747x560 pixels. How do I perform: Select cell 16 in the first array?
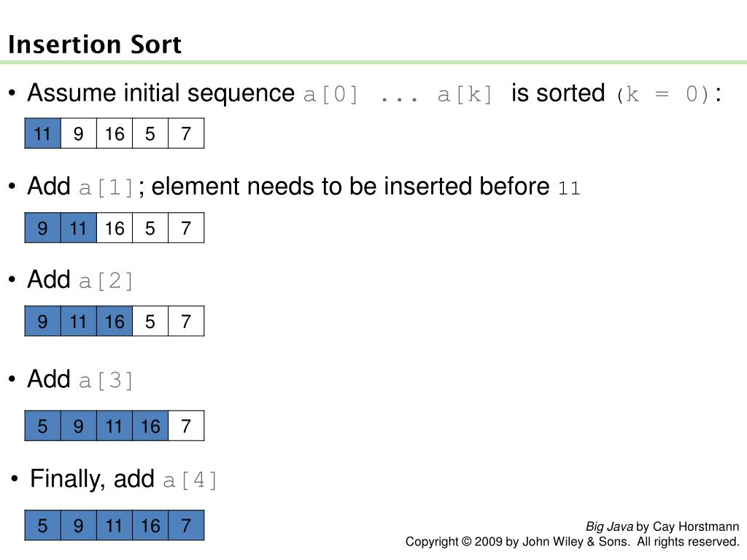pos(115,133)
